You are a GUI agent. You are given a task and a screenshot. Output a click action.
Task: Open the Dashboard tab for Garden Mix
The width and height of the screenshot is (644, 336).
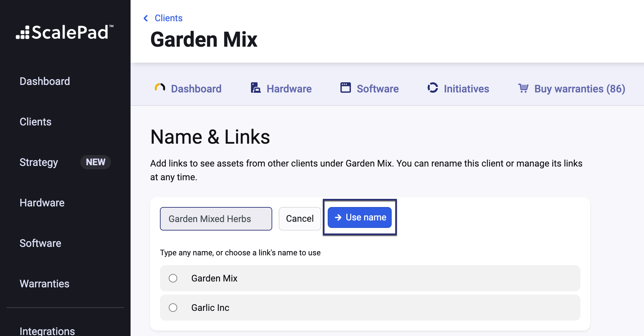click(188, 88)
